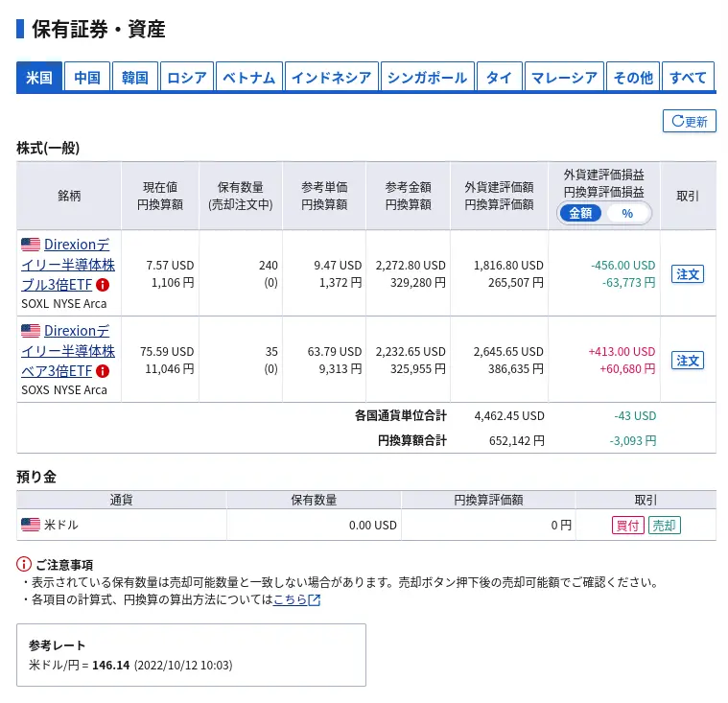The image size is (728, 703).
Task: Open the インドネシア tab
Action: click(332, 77)
